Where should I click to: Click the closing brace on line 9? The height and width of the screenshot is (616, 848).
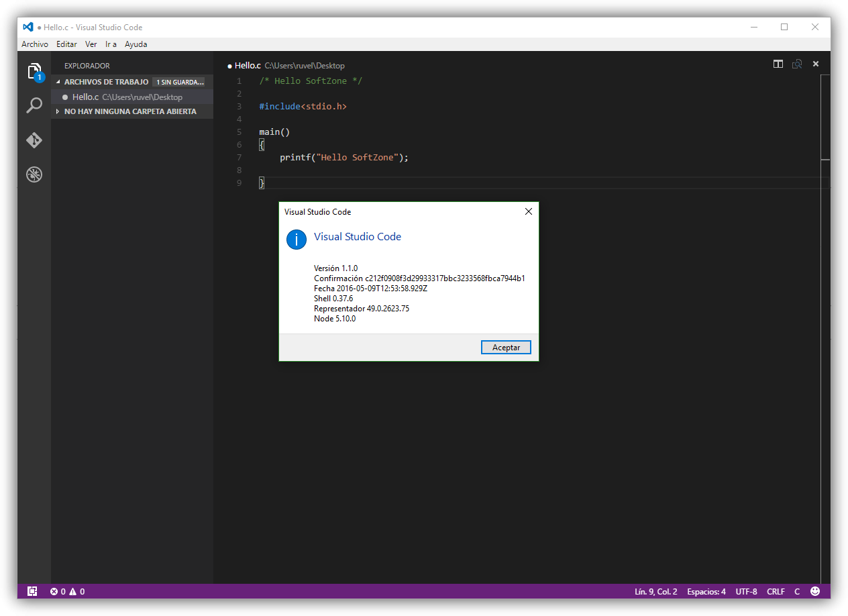click(x=262, y=183)
